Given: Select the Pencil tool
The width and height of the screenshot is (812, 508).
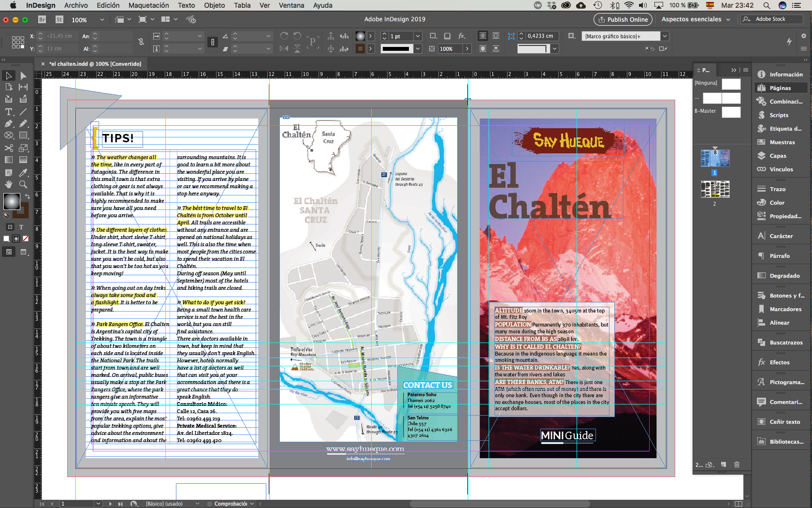Looking at the screenshot, I should [x=23, y=123].
